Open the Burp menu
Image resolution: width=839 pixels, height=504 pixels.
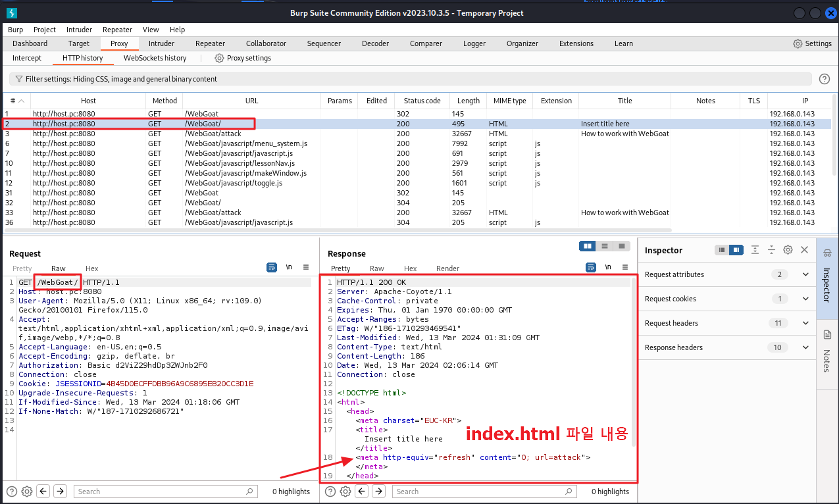click(15, 30)
